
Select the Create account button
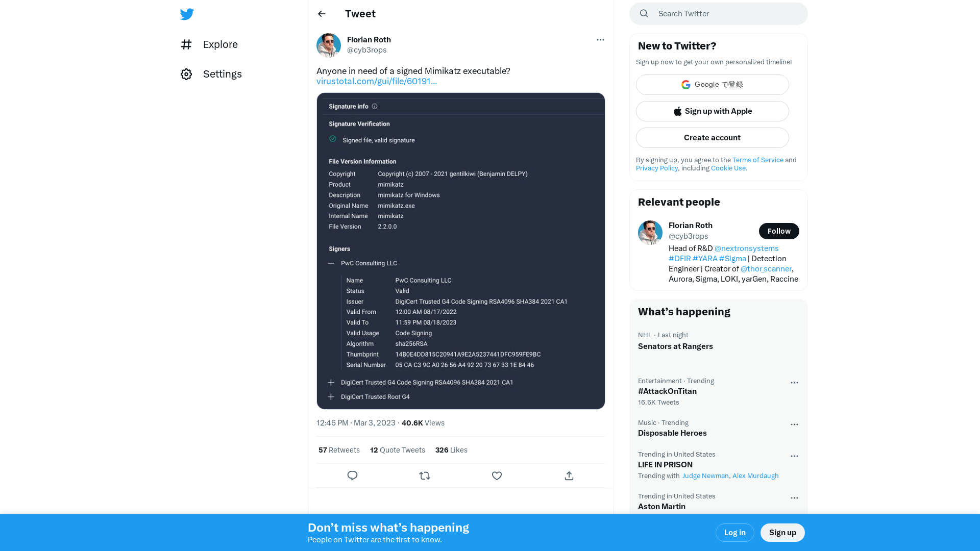point(712,137)
